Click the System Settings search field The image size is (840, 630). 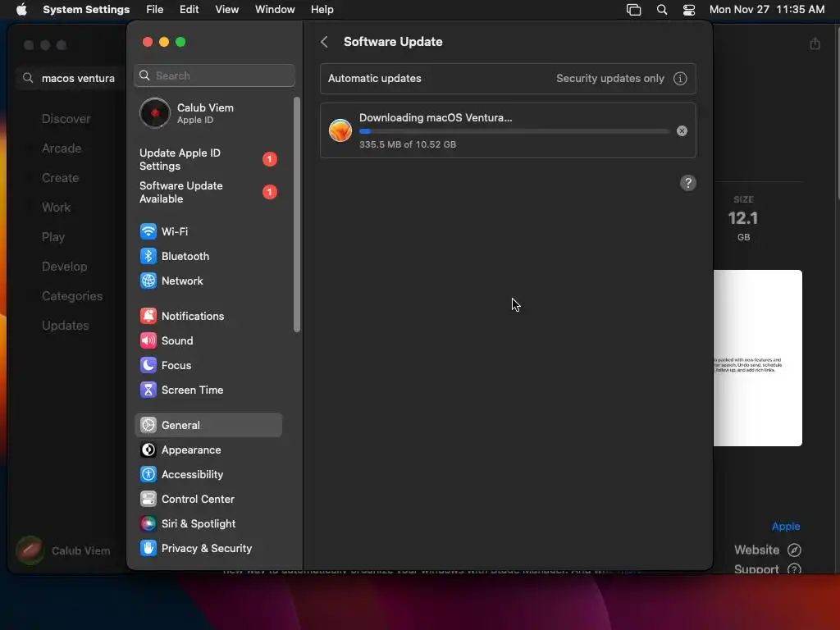[x=214, y=75]
